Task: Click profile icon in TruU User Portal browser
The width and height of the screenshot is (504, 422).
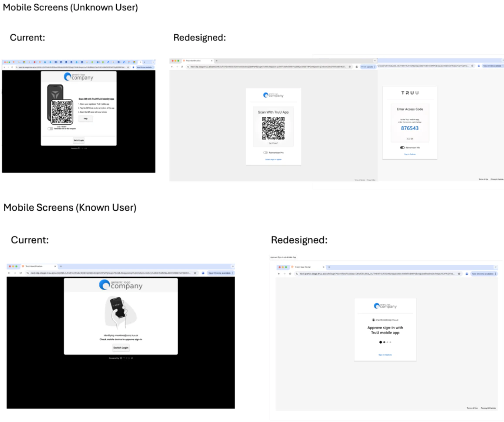Action: pyautogui.click(x=467, y=274)
